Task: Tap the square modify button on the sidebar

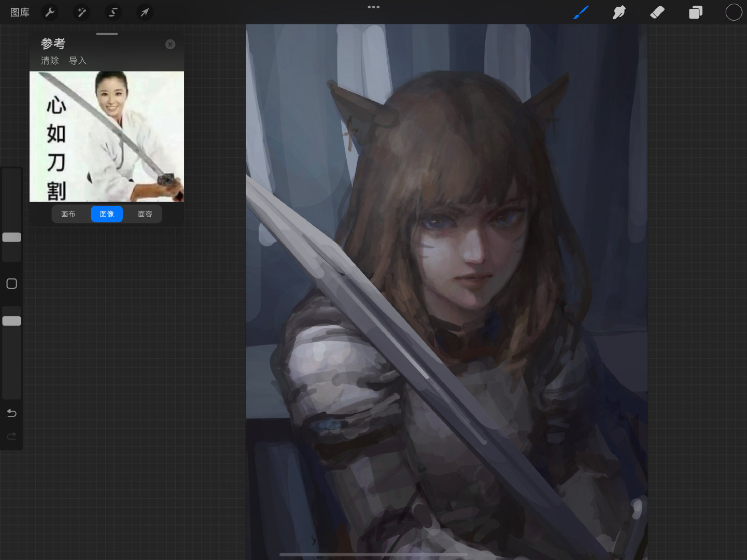Action: point(11,284)
